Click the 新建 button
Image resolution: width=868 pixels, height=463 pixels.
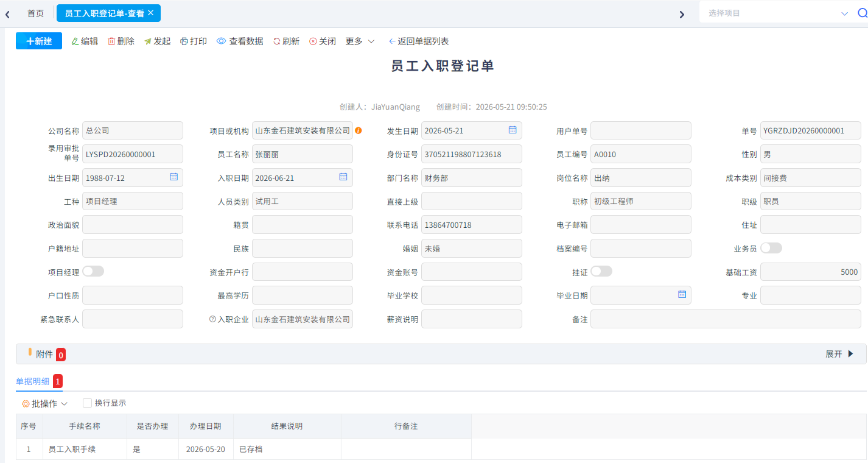(x=39, y=41)
